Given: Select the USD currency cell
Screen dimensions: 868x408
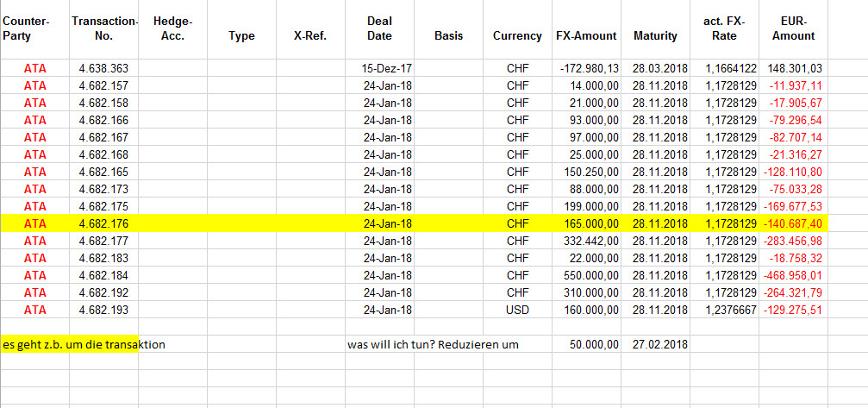Looking at the screenshot, I should 517,310.
